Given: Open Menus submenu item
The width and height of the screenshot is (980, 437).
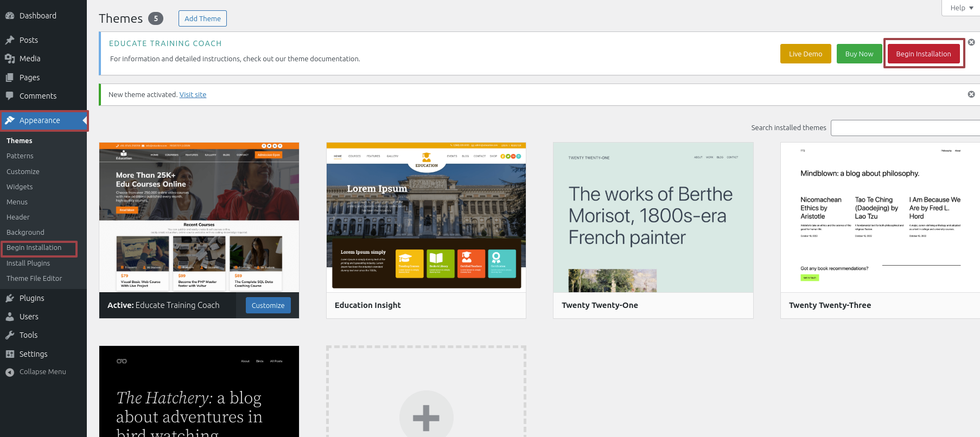Looking at the screenshot, I should pos(17,202).
